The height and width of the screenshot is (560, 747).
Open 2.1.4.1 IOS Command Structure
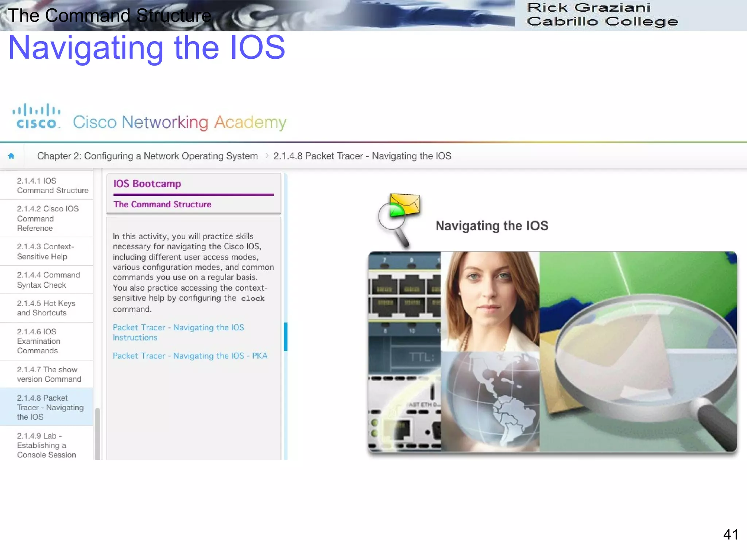click(x=47, y=186)
